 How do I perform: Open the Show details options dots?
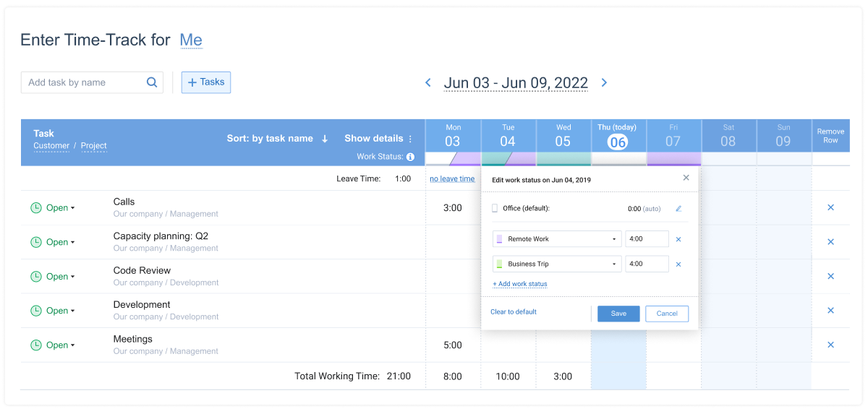(x=410, y=139)
